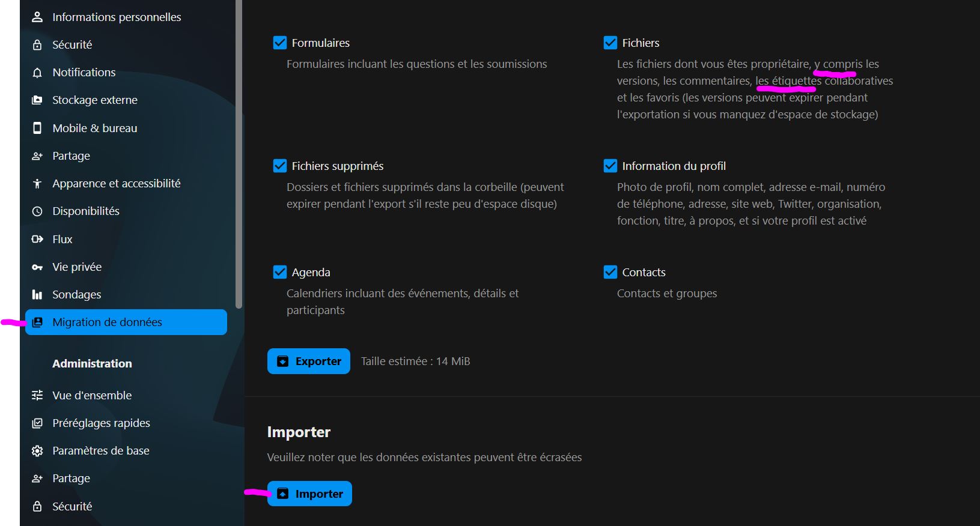
Task: Click the Sécurité lock icon in personal settings
Action: [37, 45]
